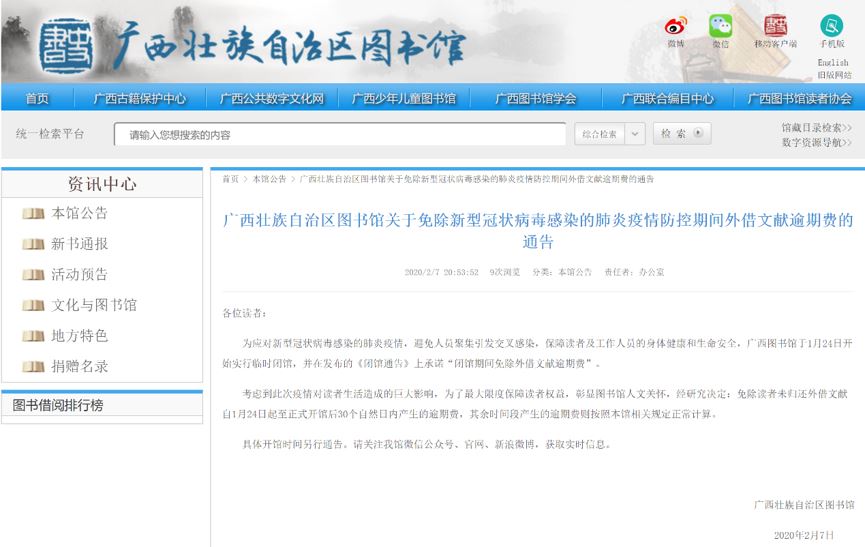Open 新书通报 in sidebar

pos(79,244)
